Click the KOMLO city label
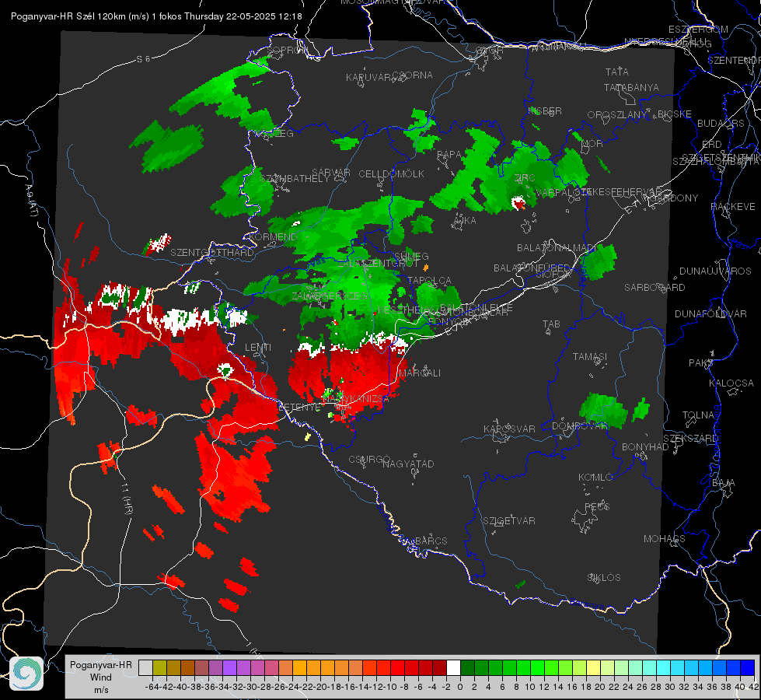The image size is (761, 700). point(595,478)
